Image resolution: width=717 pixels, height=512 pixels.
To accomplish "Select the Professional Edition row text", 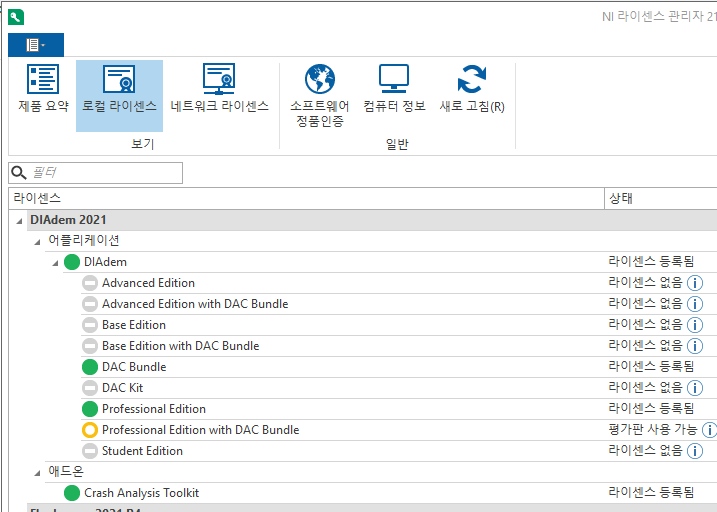I will click(x=154, y=409).
